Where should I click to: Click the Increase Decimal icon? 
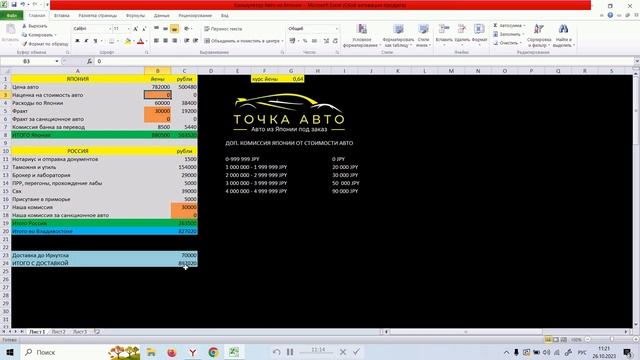[x=326, y=41]
